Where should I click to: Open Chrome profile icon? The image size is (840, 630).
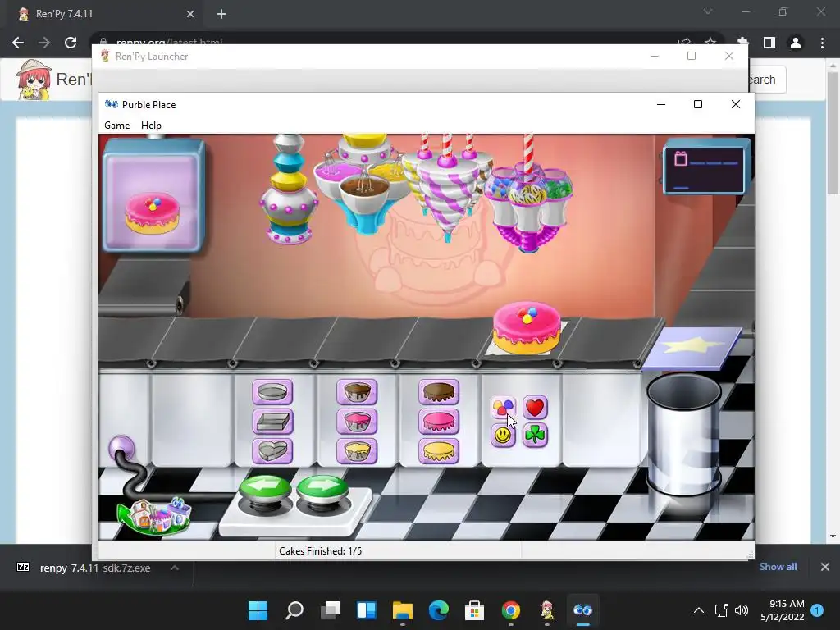[x=796, y=43]
